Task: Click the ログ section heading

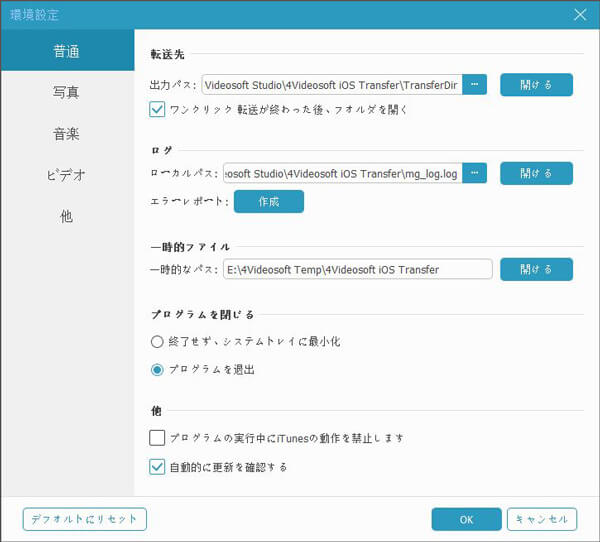Action: coord(161,150)
